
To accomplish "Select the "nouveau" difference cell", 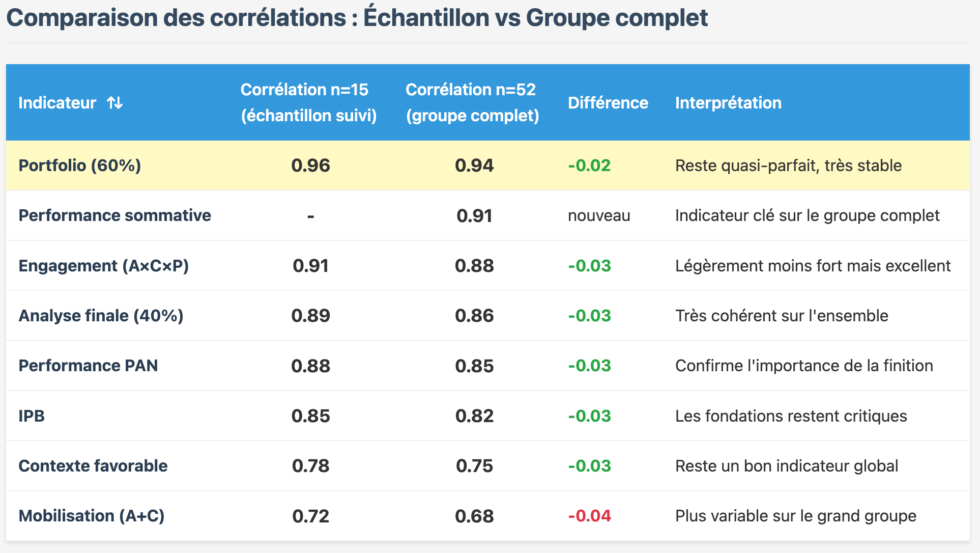I will point(598,215).
